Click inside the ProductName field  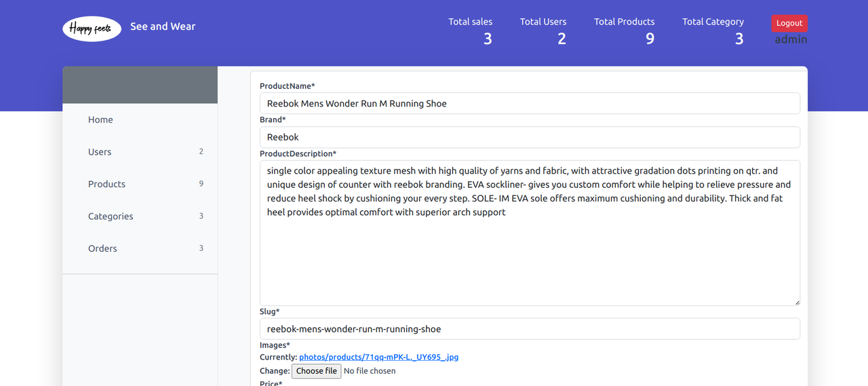pyautogui.click(x=530, y=103)
